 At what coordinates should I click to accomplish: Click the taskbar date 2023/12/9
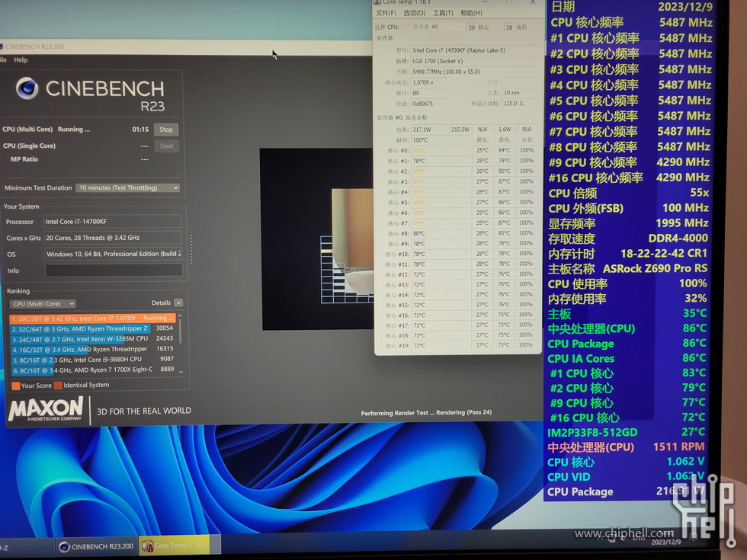[x=666, y=542]
